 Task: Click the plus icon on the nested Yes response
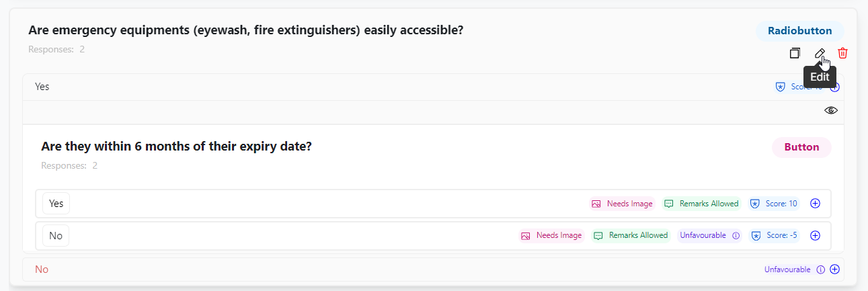816,204
